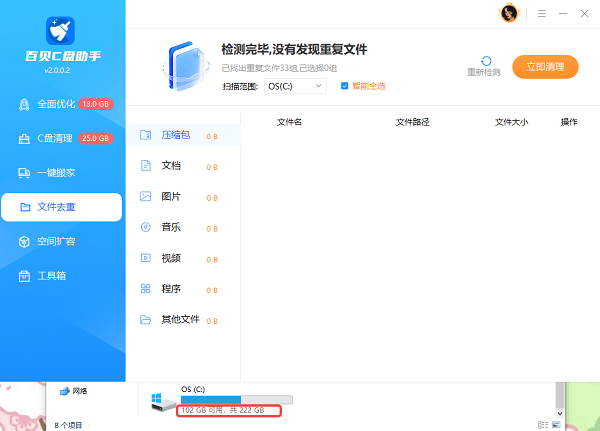Click the 25.0 GB badge
This screenshot has height=431, width=600.
pyautogui.click(x=96, y=138)
